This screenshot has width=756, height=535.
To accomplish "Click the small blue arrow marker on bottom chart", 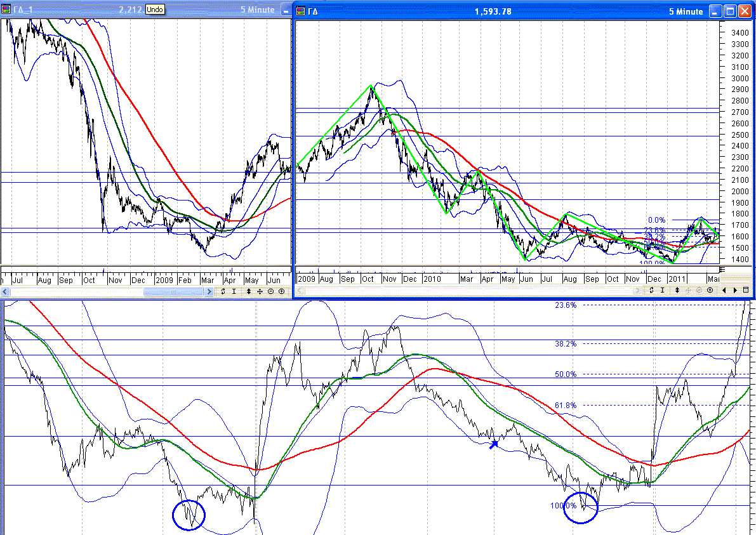I will click(x=493, y=445).
